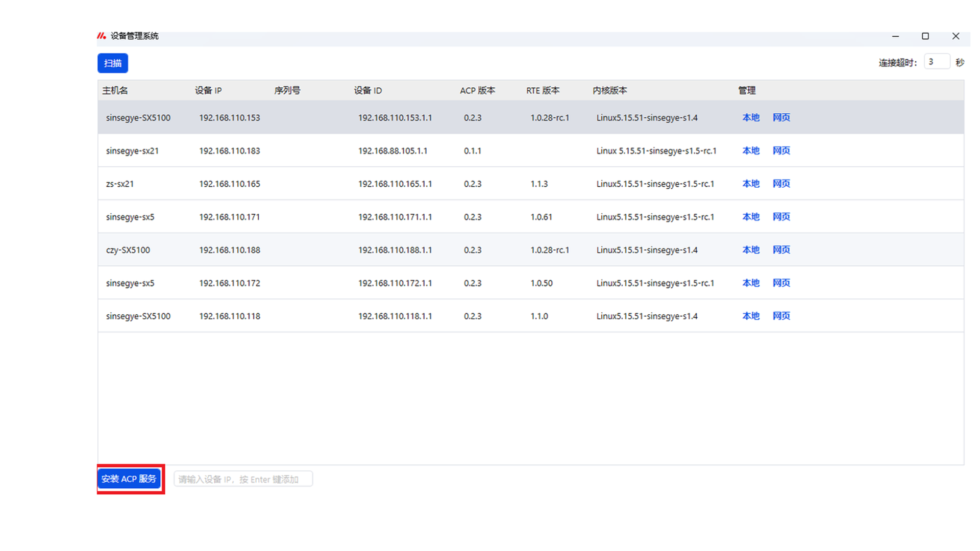Screen dimensions: 980x551
Task: Click the 内核版本 column header
Action: click(x=609, y=90)
